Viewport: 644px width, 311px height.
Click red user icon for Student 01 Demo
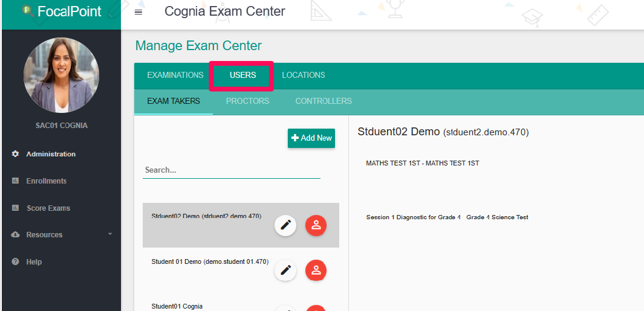(316, 270)
